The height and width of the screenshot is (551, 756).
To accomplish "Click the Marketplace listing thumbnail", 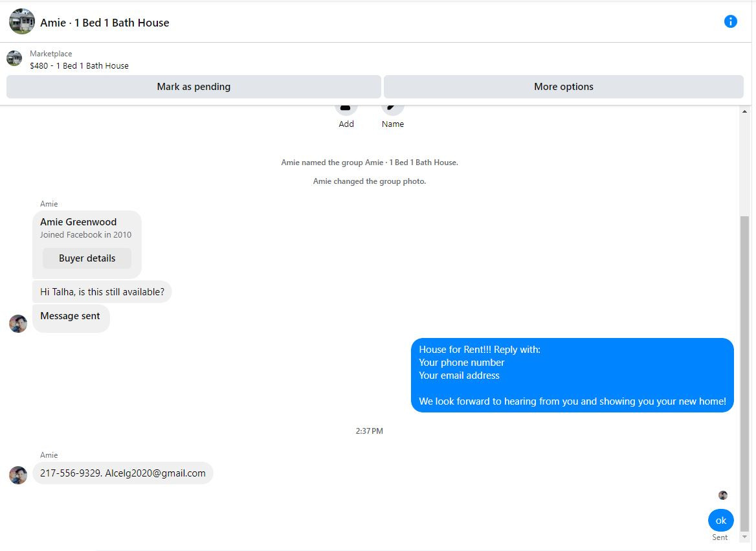I will click(14, 58).
